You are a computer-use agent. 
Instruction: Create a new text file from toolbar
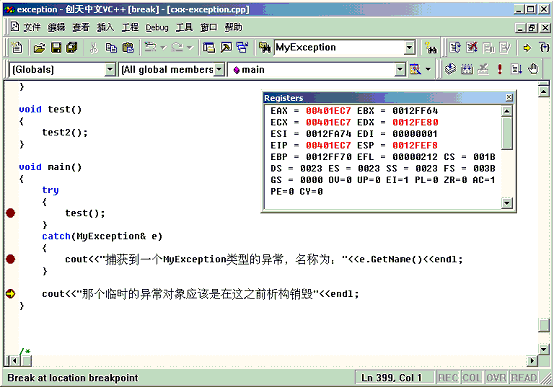click(x=17, y=48)
